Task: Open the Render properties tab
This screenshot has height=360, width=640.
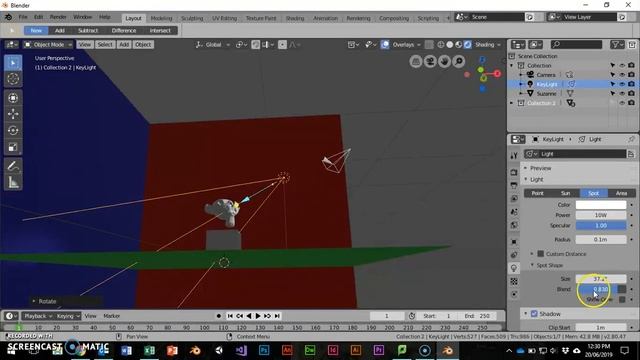Action: tap(514, 172)
